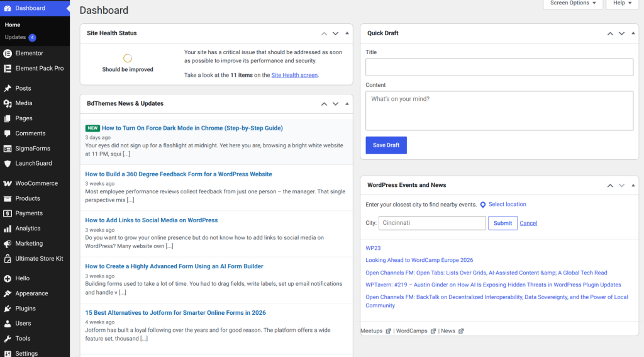Click the Marketing megaphone icon
Screen dimensions: 644x357
point(8,244)
